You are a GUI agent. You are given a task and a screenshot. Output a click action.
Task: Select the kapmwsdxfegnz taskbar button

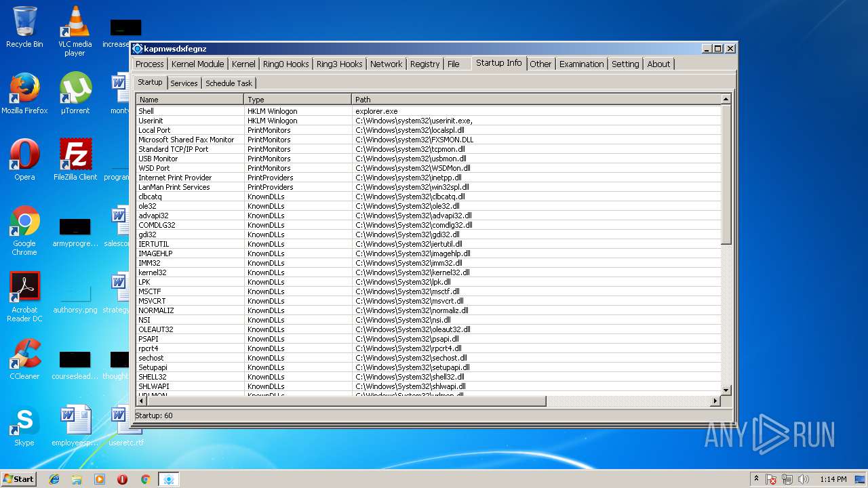coord(169,479)
